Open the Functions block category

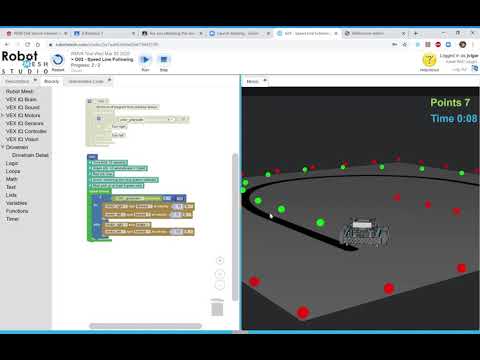[x=17, y=211]
